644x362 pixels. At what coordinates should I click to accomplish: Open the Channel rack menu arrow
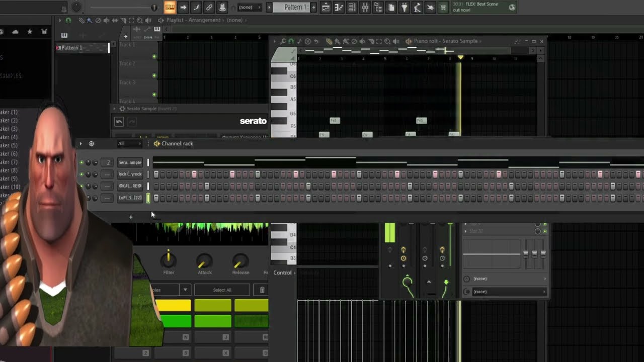click(x=80, y=144)
